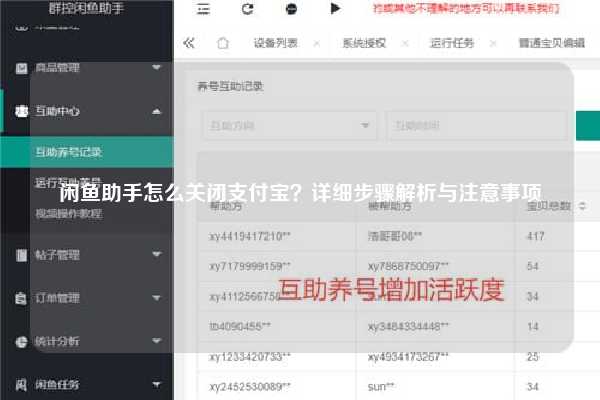Image resolution: width=600 pixels, height=400 pixels.
Task: Click the 被帮助方 column header
Action: click(x=390, y=206)
